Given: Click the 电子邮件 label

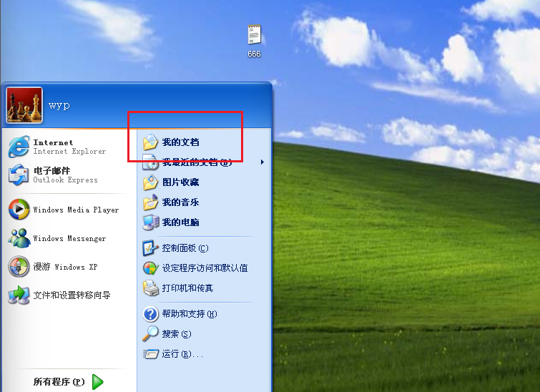Looking at the screenshot, I should 51,170.
